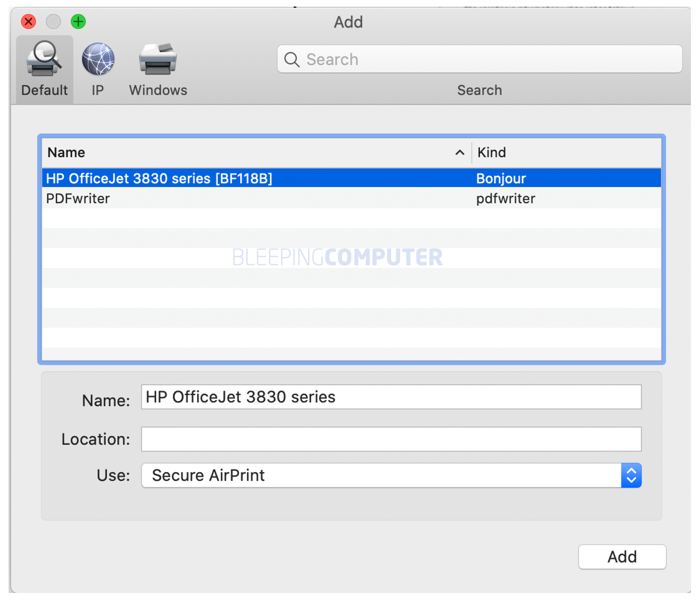
Task: Click the magnifier icon in Search field
Action: point(292,59)
